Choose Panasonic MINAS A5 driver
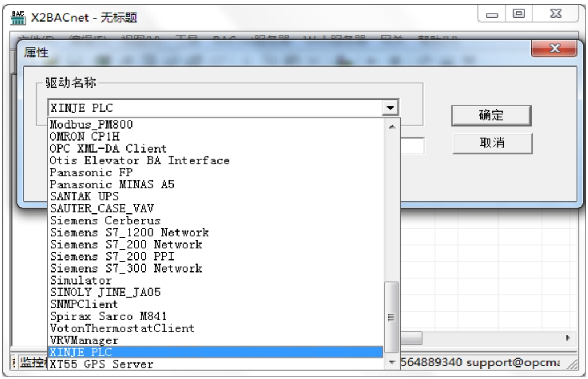The height and width of the screenshot is (379, 588). tap(216, 184)
